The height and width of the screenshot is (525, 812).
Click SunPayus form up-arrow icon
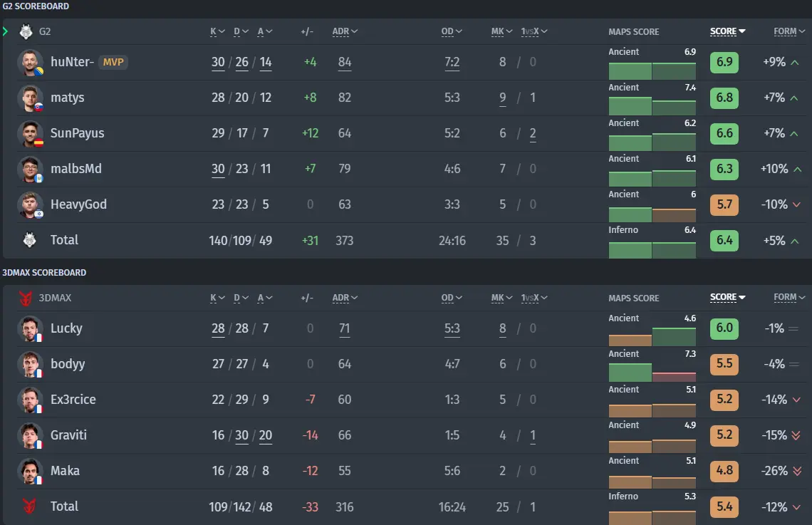[x=794, y=134]
